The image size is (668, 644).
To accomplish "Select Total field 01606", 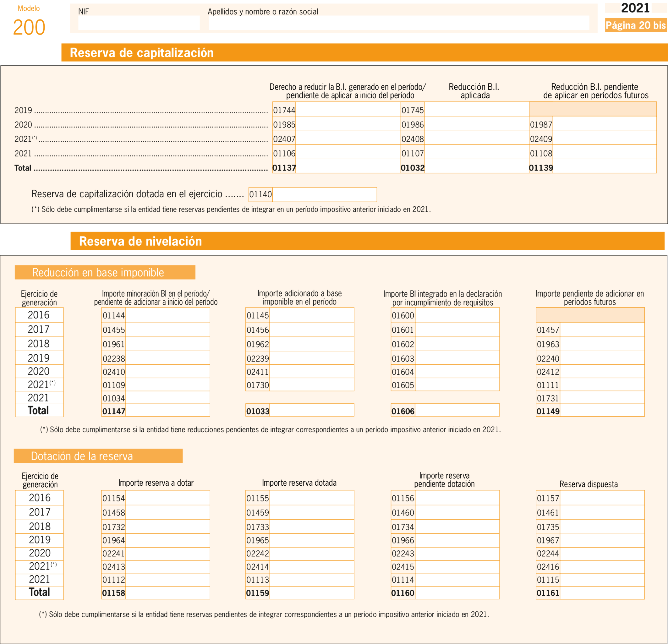I will 457,410.
